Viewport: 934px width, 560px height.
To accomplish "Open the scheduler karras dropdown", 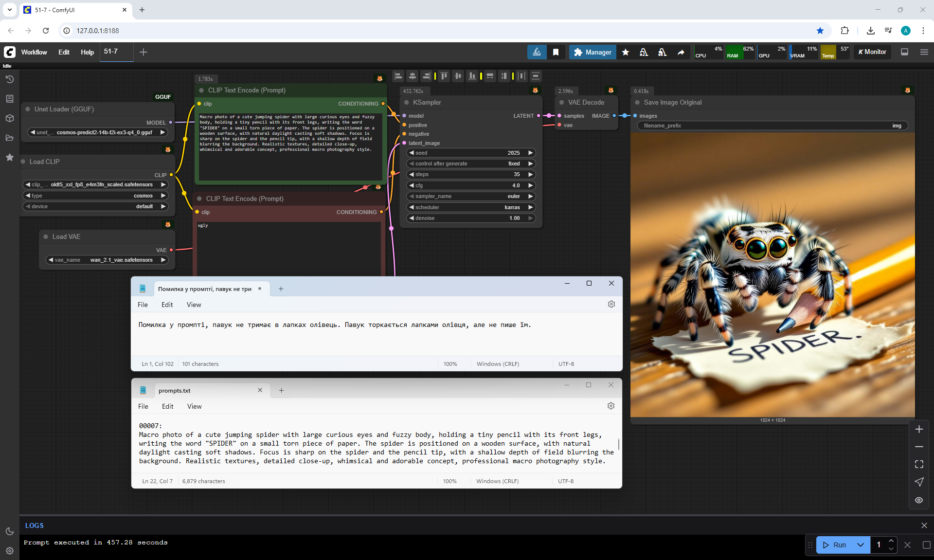I will pyautogui.click(x=471, y=207).
